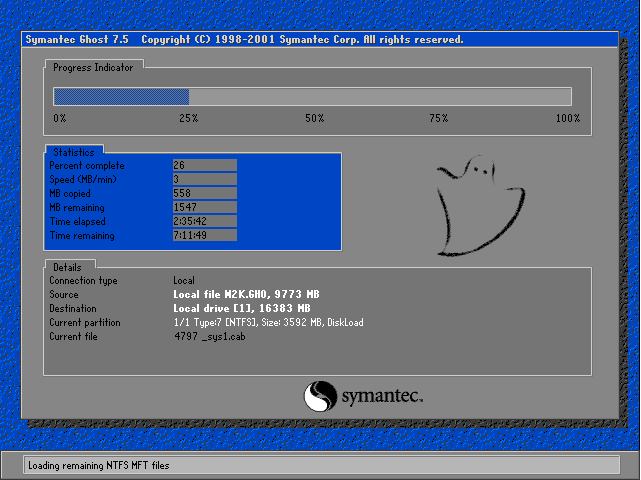The width and height of the screenshot is (641, 480).
Task: Click the blue progress bar
Action: [x=121, y=97]
